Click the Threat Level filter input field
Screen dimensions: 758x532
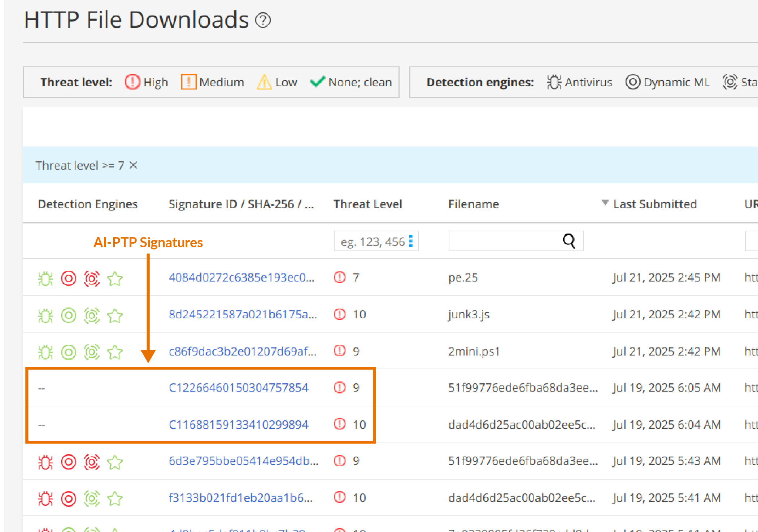[x=372, y=241]
